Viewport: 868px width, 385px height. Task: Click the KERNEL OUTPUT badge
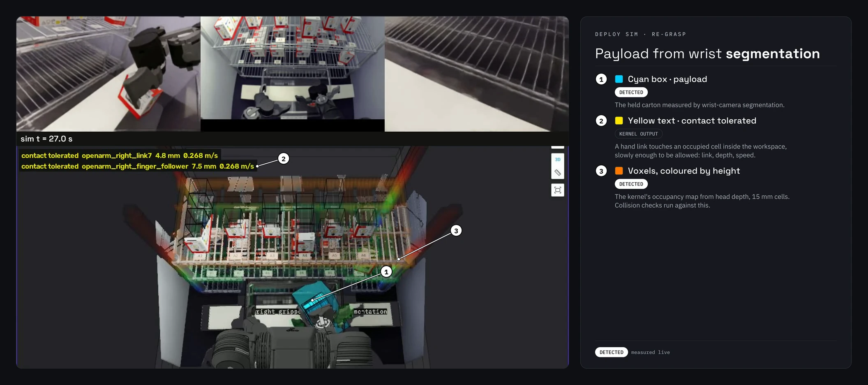639,134
